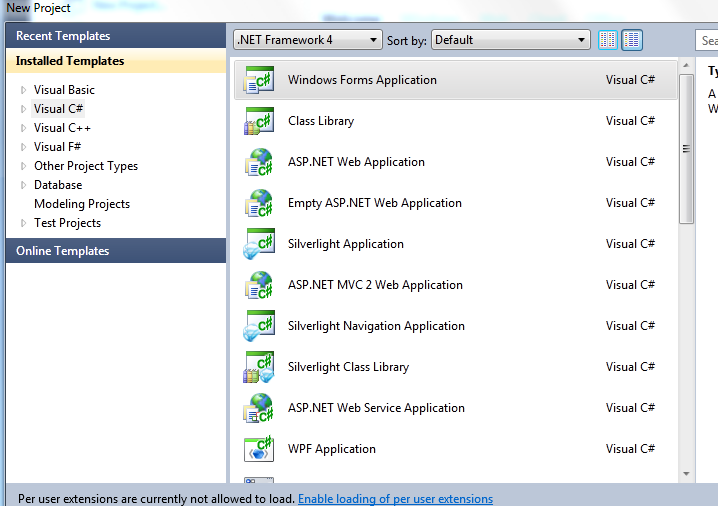Select Test Projects in the tree
The image size is (718, 506).
pos(67,223)
